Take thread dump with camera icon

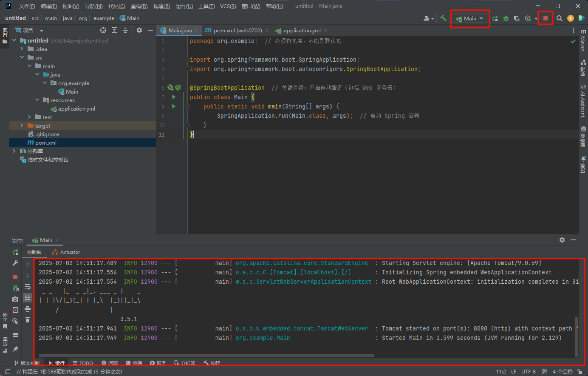(15, 299)
